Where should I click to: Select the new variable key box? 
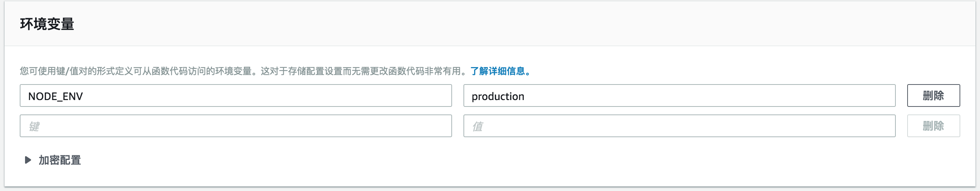coord(236,126)
